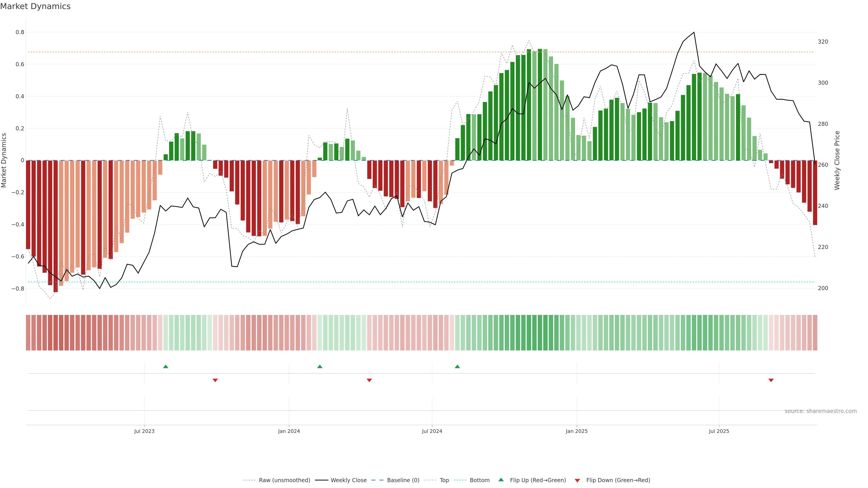Toggle the Top legend entry

444,480
